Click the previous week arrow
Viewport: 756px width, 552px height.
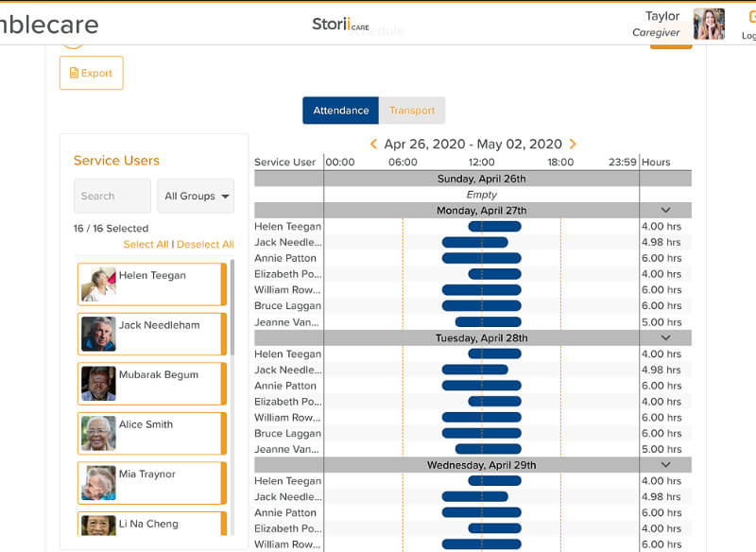[374, 144]
